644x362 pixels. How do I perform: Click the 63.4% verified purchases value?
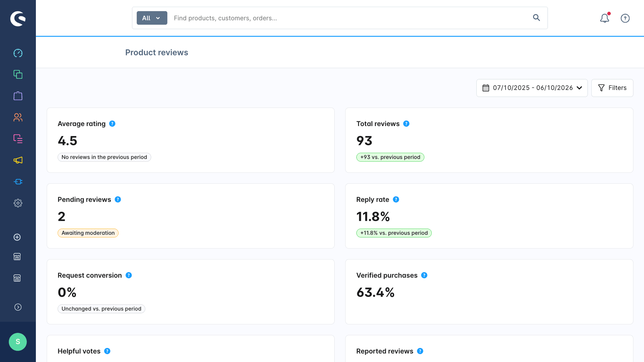pos(375,292)
